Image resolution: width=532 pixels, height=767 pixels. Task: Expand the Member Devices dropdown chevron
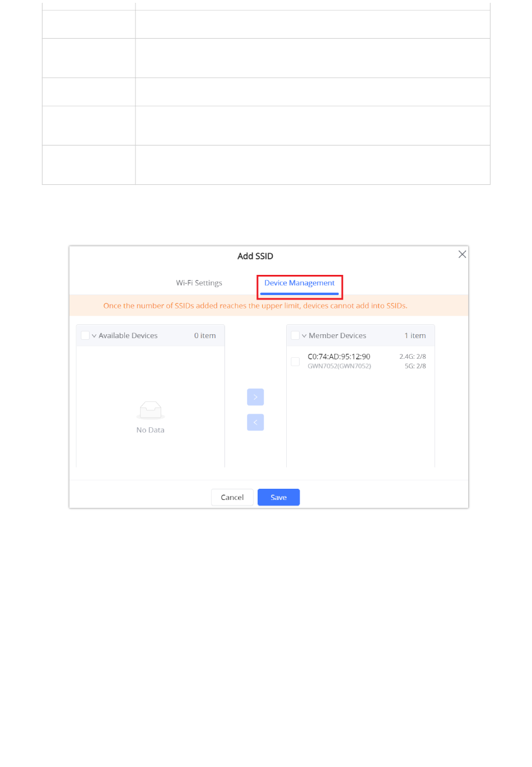[304, 336]
